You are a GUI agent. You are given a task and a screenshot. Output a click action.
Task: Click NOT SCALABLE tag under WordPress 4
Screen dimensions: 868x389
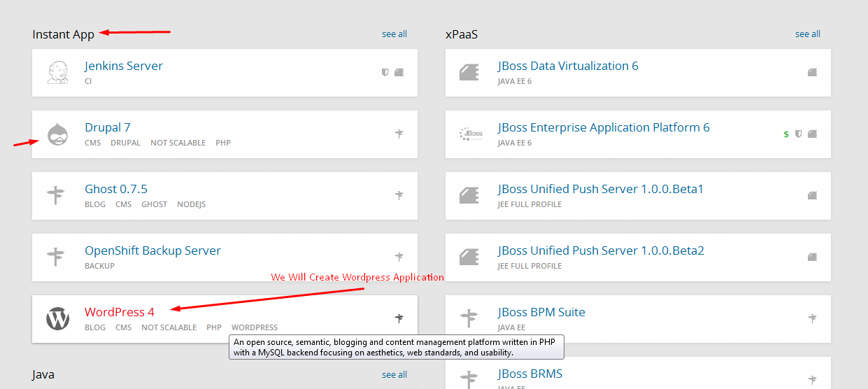(x=169, y=327)
